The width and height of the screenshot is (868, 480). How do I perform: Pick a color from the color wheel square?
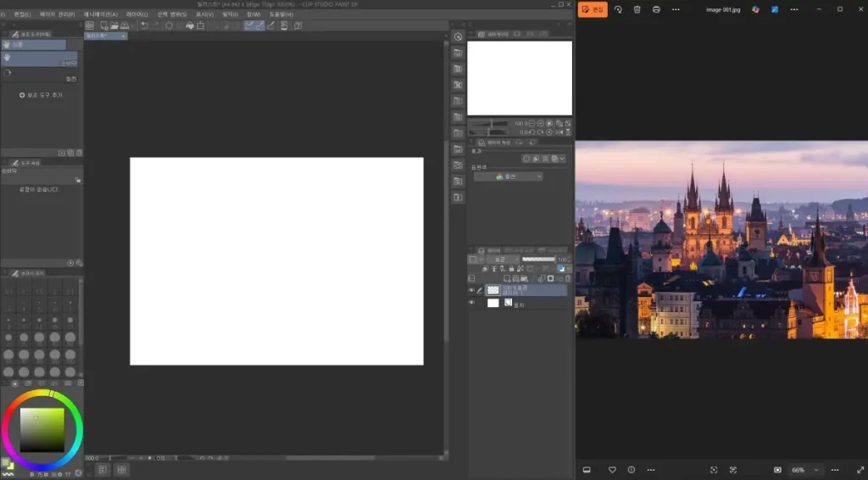(x=42, y=429)
